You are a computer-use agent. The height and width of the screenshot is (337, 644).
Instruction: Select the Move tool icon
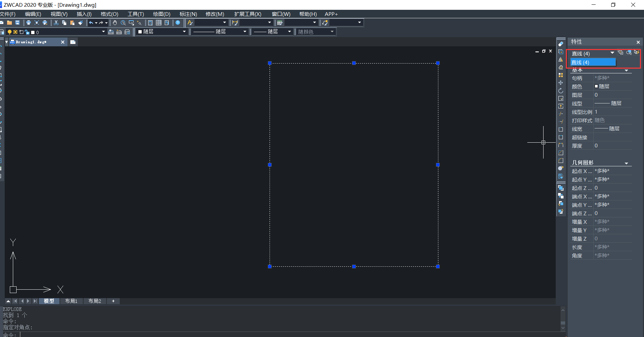point(561,83)
